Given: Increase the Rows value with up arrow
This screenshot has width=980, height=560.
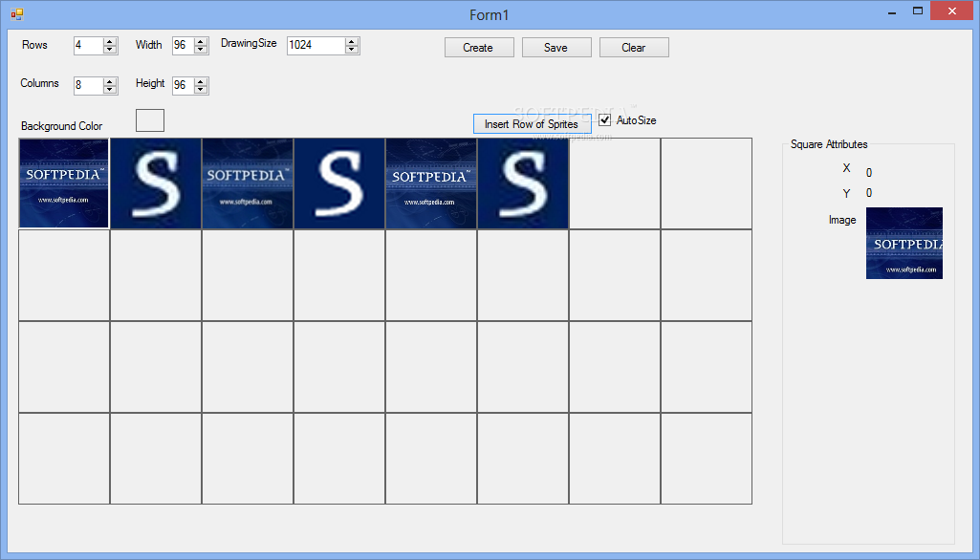Looking at the screenshot, I should click(x=110, y=42).
